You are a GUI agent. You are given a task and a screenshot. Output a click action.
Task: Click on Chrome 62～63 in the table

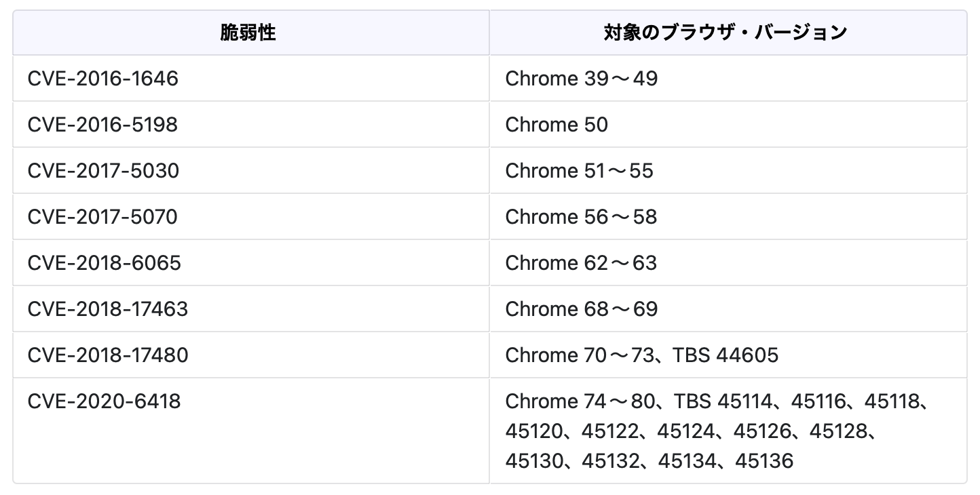[x=581, y=263]
